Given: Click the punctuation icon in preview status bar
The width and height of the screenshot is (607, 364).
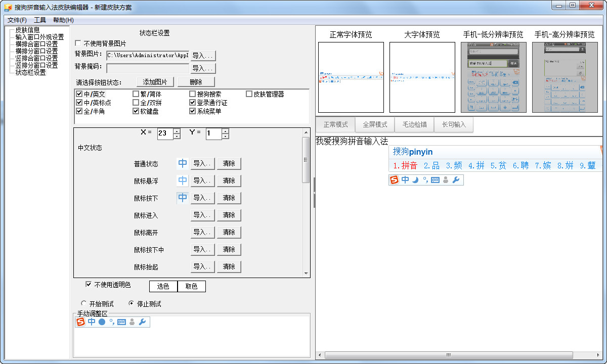Looking at the screenshot, I should pyautogui.click(x=425, y=179).
